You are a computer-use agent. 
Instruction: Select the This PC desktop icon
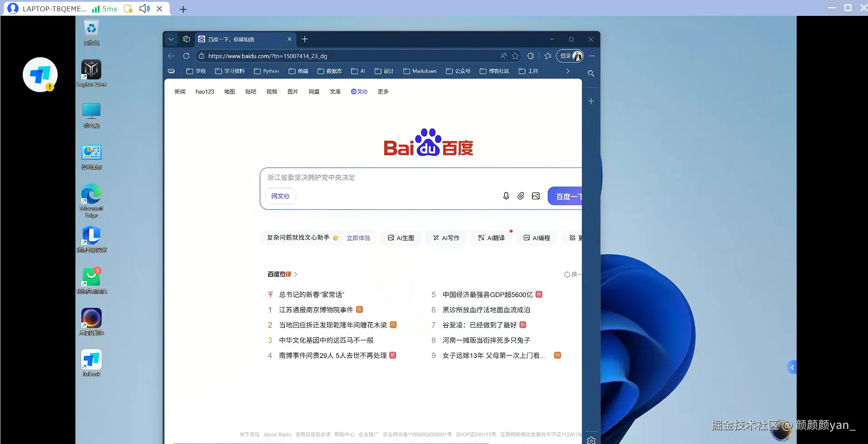(x=91, y=115)
